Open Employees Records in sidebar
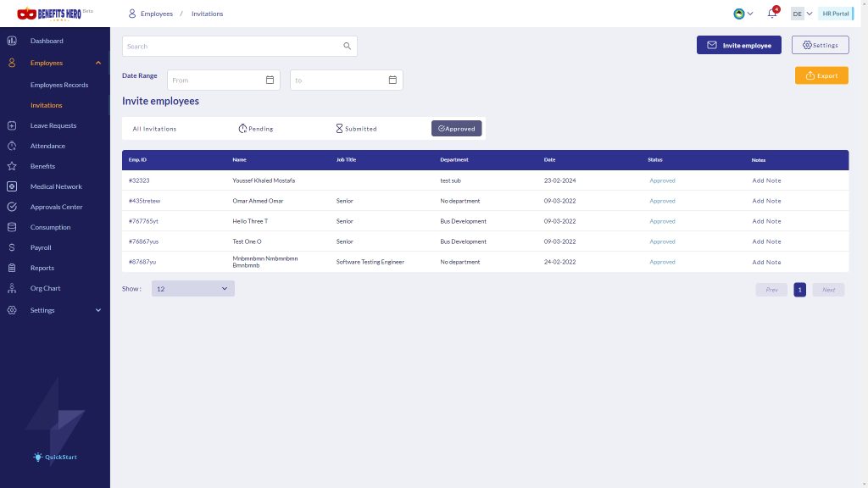 click(x=59, y=86)
